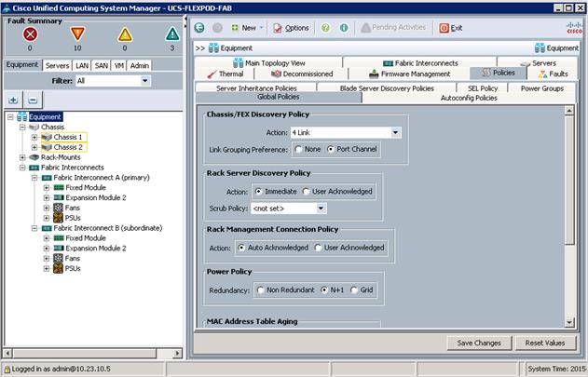588x377 pixels.
Task: Select Equipment root tree node
Action: [45, 117]
